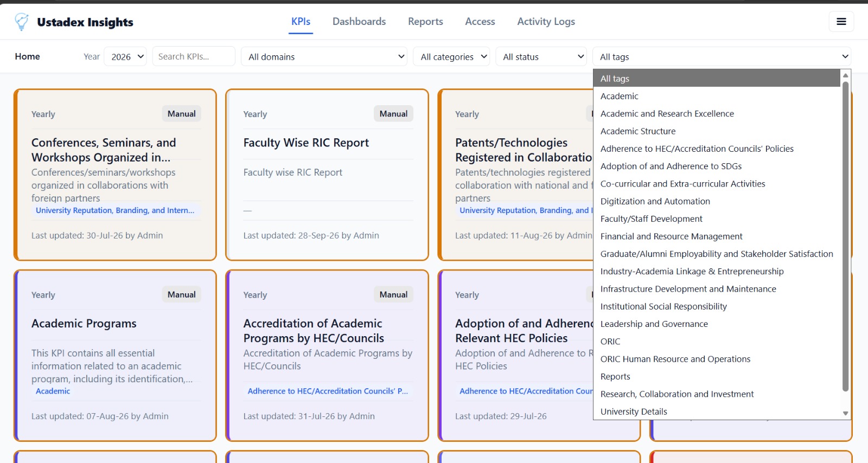Viewport: 868px width, 463px height.
Task: Click the Home breadcrumb link
Action: tap(27, 56)
